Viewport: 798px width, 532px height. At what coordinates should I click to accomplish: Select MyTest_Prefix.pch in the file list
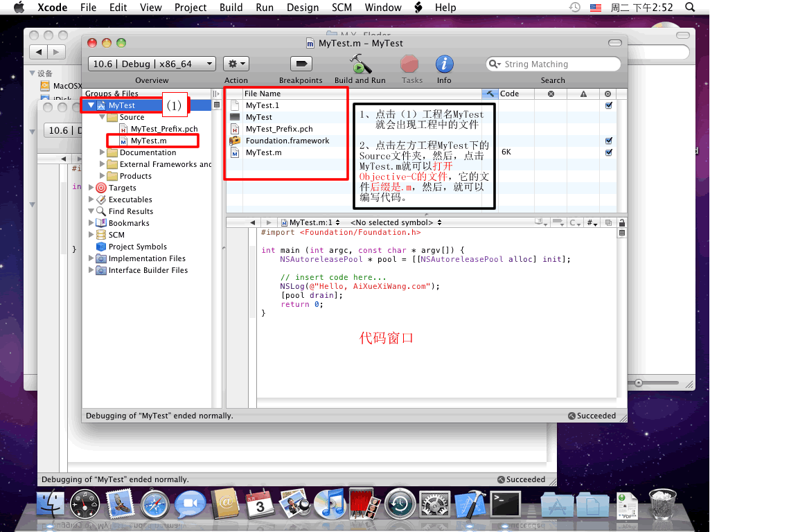pos(279,129)
